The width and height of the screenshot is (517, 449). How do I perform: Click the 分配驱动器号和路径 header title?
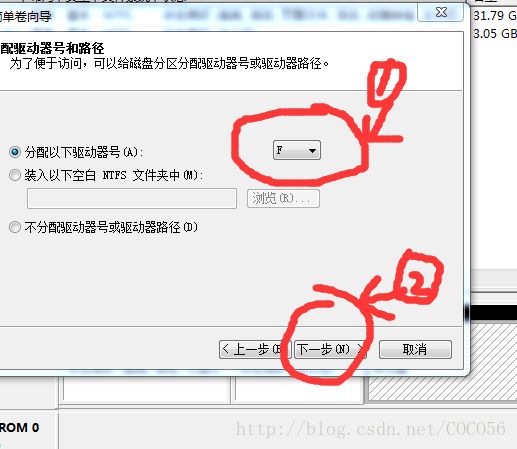click(52, 48)
